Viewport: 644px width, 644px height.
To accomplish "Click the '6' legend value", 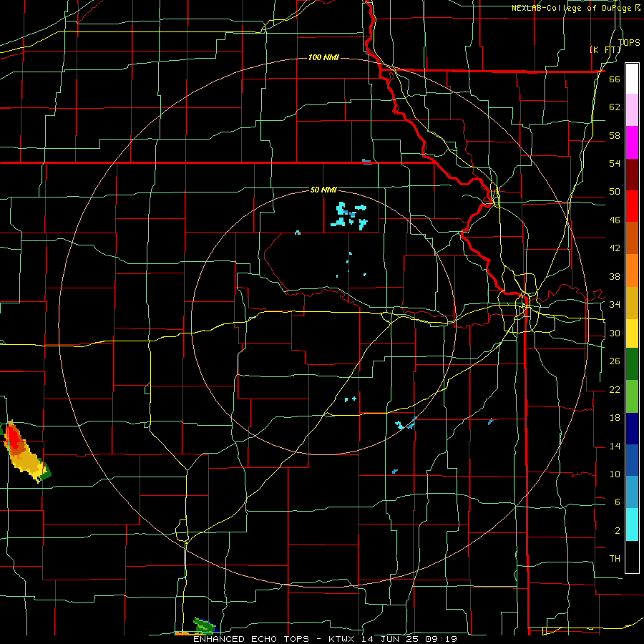I will point(618,502).
